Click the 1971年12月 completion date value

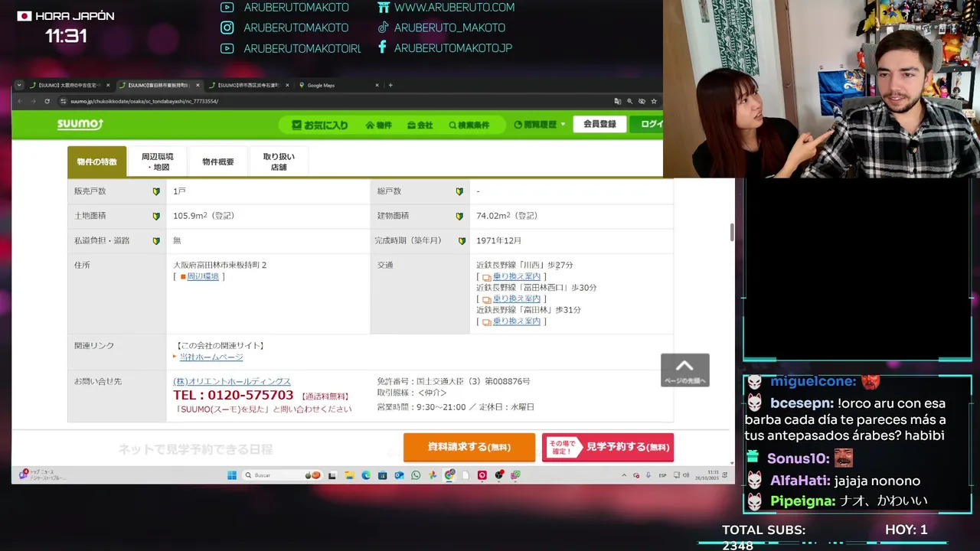pos(499,240)
